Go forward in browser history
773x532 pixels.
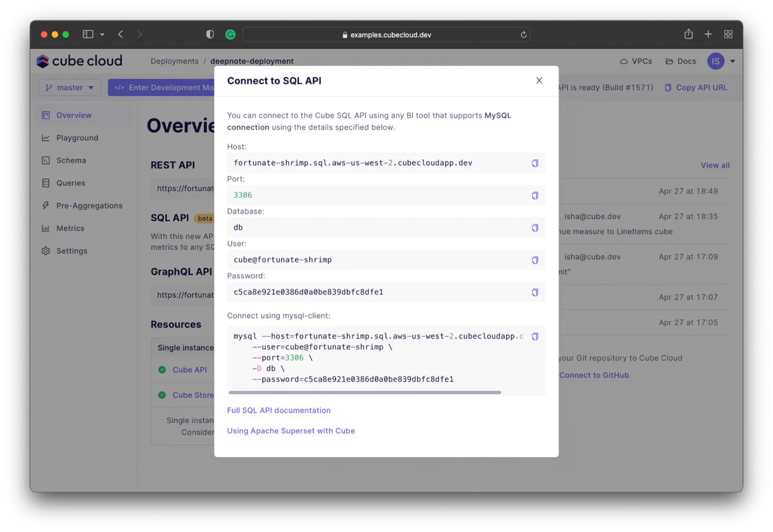point(140,34)
